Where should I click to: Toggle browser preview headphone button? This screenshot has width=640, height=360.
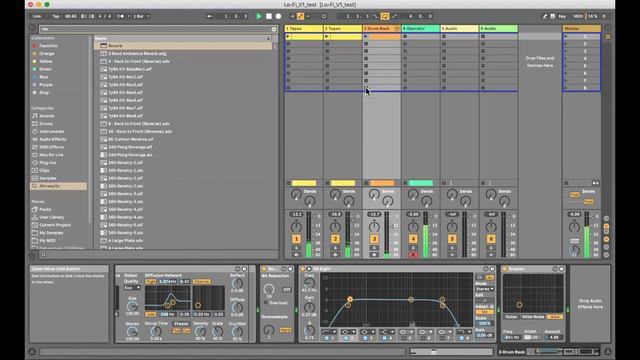[43, 254]
